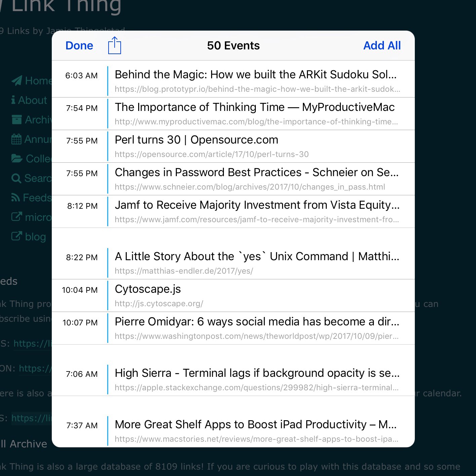Image resolution: width=476 pixels, height=476 pixels.
Task: Click the 8:12 PM time label
Action: [82, 206]
